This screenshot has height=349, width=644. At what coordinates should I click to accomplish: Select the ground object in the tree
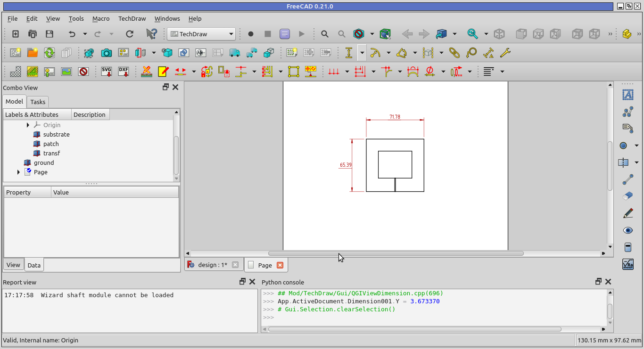click(x=43, y=162)
